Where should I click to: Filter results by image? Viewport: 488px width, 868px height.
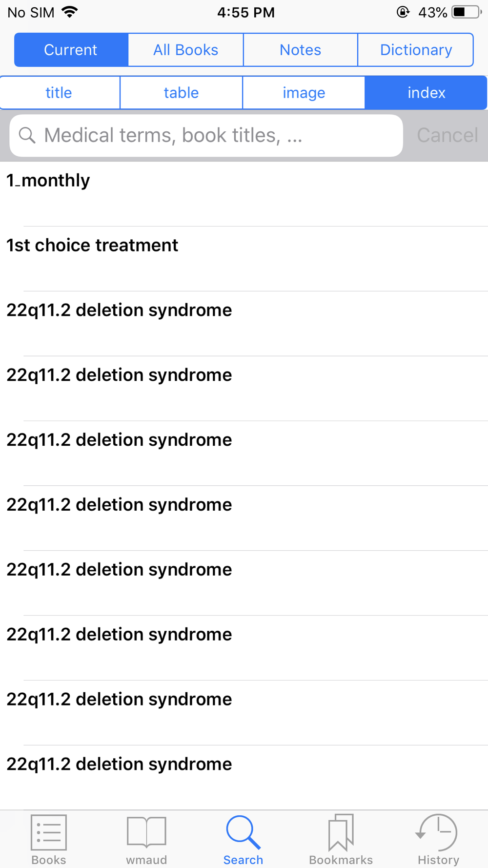(304, 93)
